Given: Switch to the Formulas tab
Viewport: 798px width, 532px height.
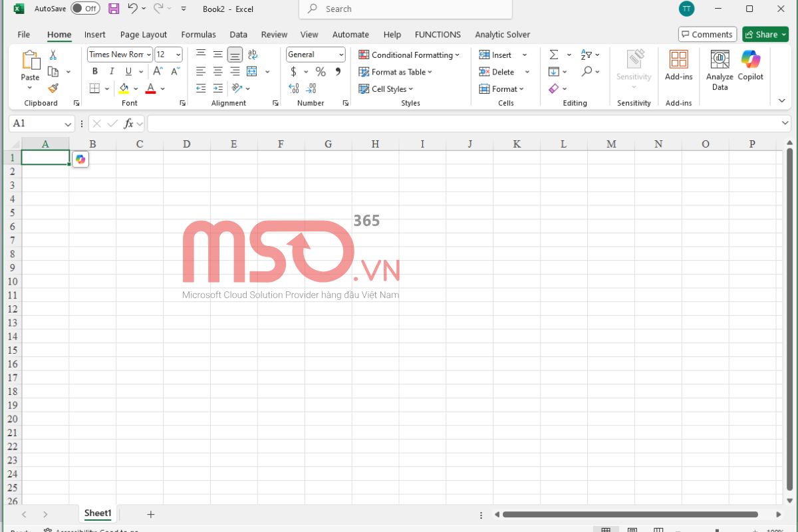Looking at the screenshot, I should point(198,35).
